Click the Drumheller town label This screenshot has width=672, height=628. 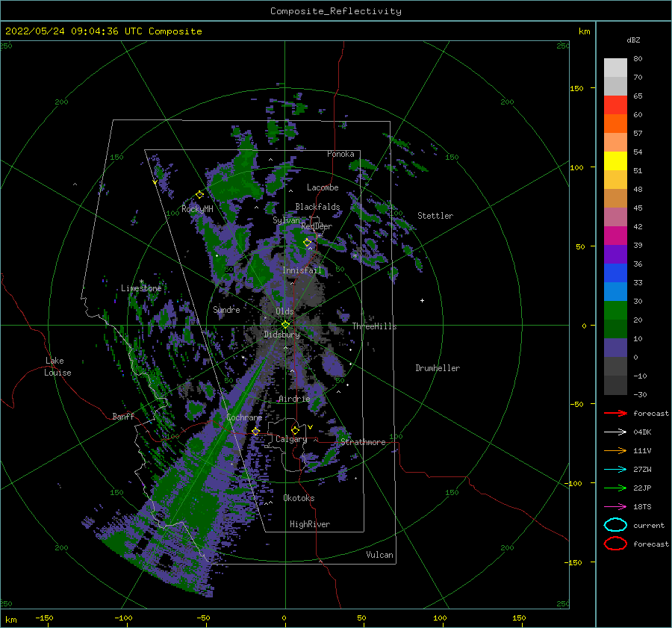(438, 368)
